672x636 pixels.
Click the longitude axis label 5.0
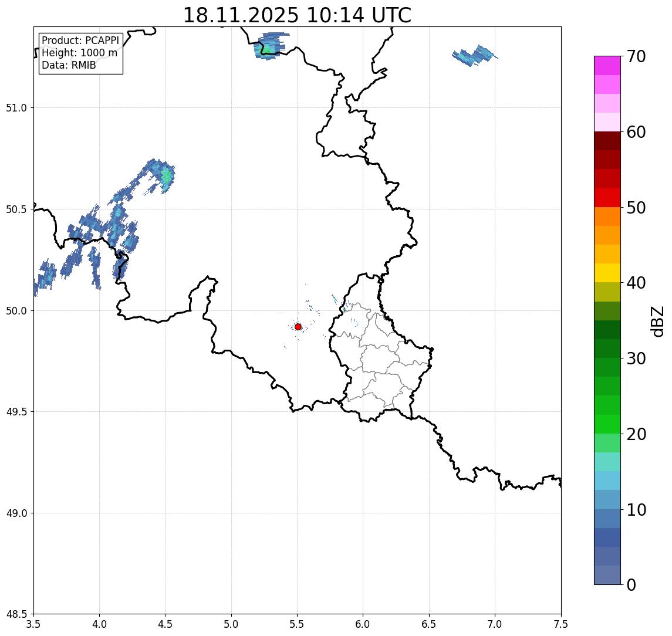(231, 624)
